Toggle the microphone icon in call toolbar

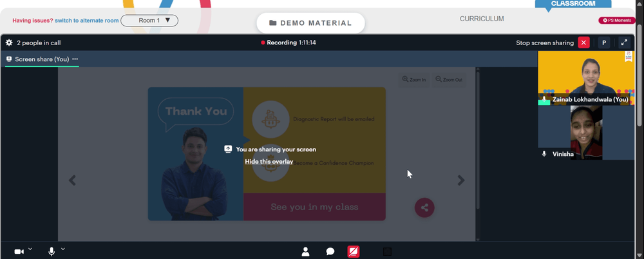52,252
